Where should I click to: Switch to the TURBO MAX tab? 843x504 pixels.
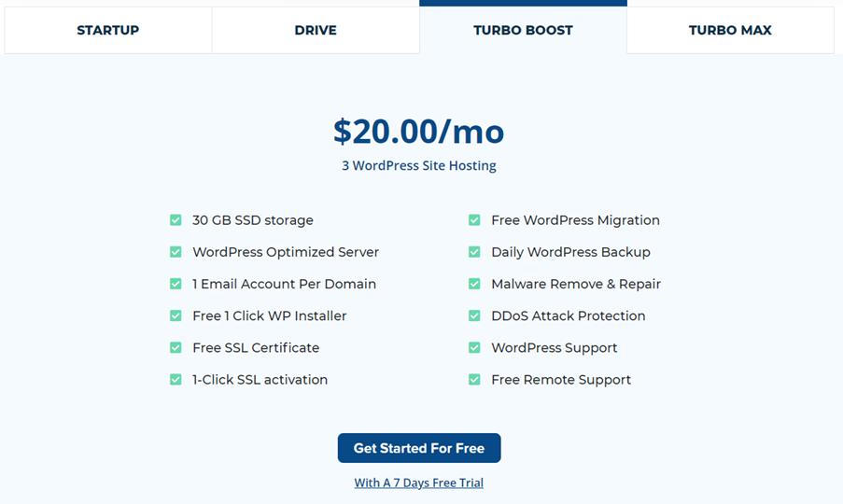pos(730,30)
